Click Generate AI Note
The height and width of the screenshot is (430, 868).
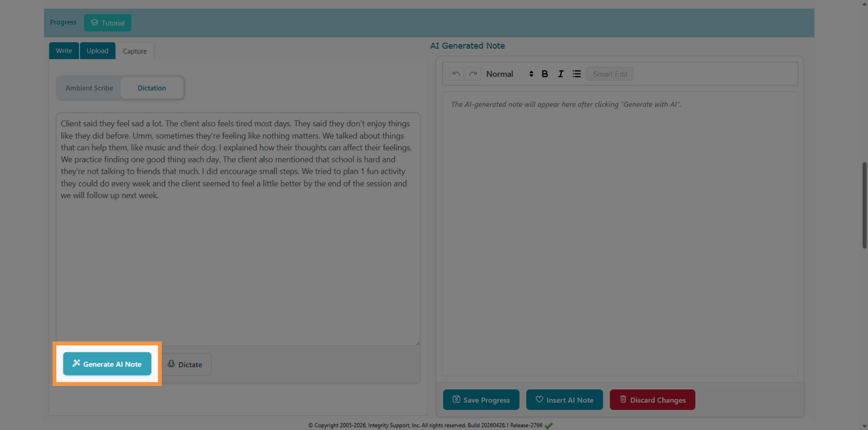click(x=107, y=364)
